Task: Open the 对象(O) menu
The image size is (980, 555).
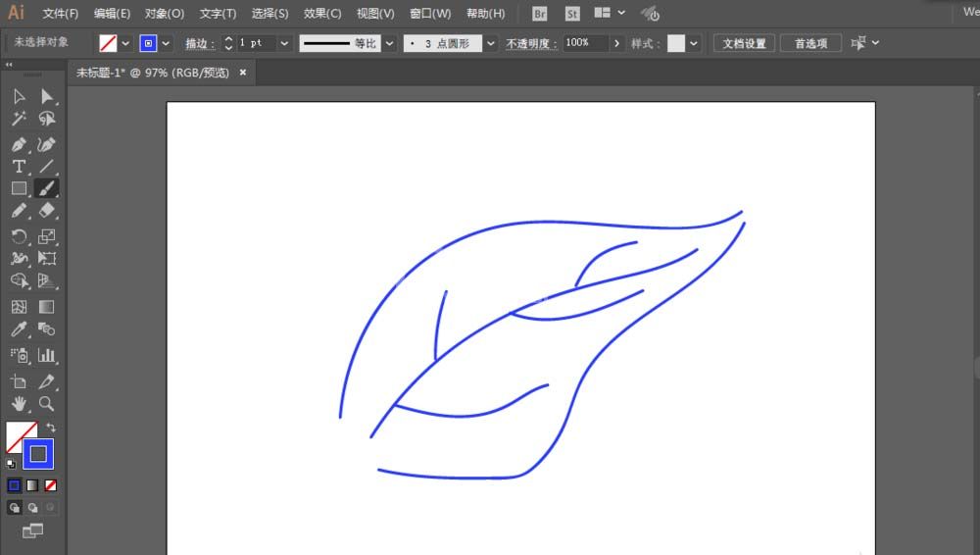Action: 165,13
